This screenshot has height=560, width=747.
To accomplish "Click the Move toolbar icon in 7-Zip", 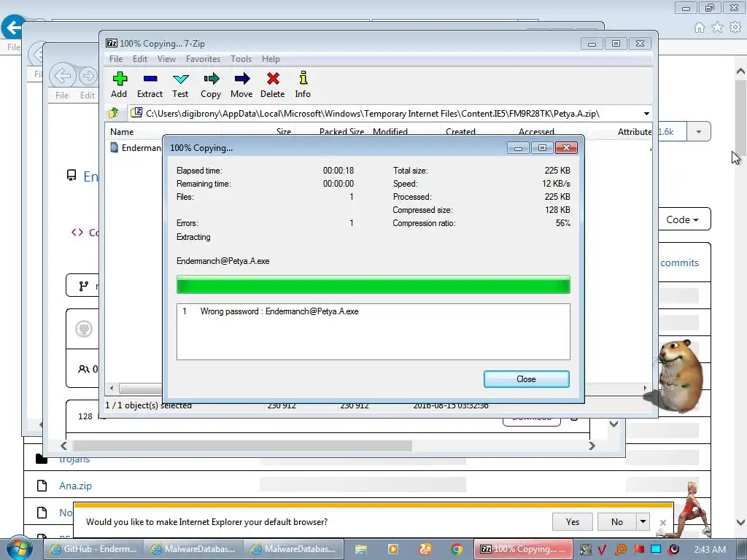I will [242, 85].
